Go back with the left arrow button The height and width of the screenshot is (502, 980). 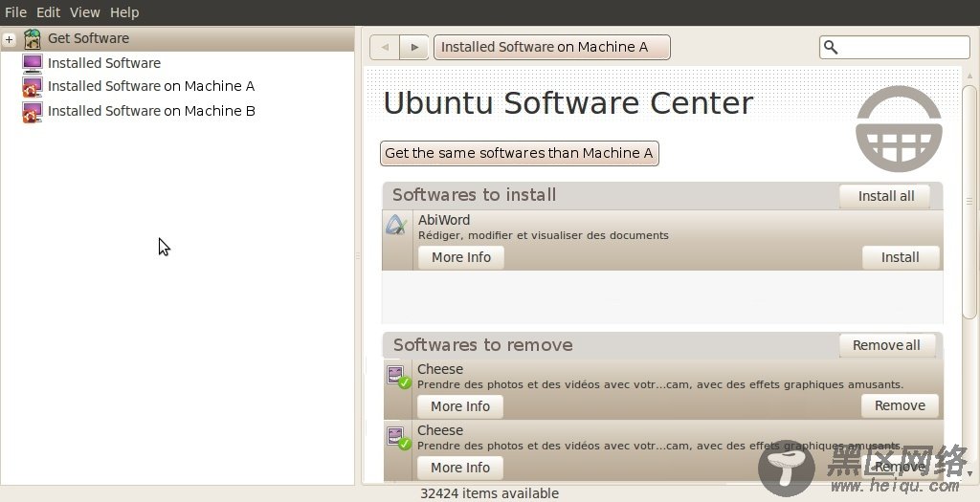[385, 48]
